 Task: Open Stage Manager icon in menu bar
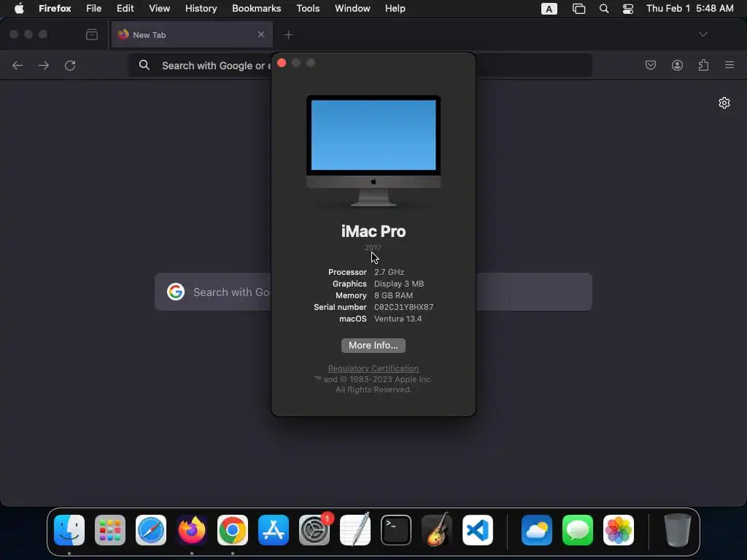point(578,9)
